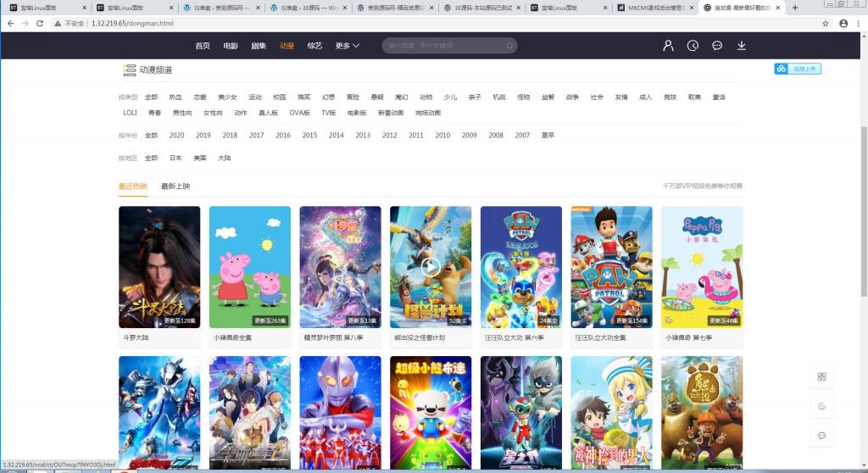Select the 热血 genre filter
Viewport: 868px width, 473px height.
[x=175, y=97]
